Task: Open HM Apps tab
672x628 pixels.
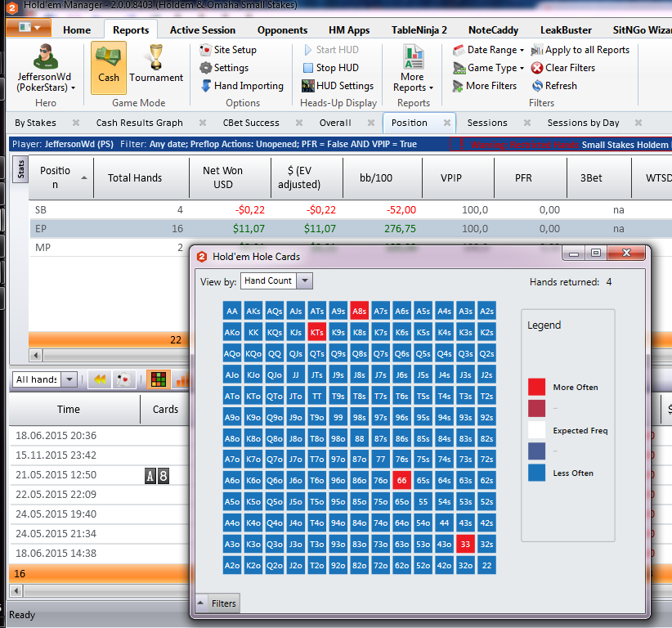Action: click(349, 30)
